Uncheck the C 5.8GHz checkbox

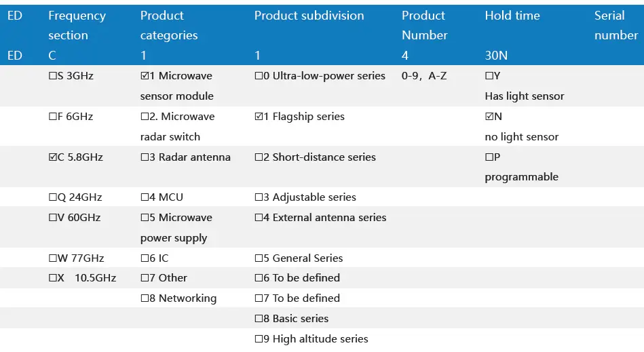[x=52, y=157]
